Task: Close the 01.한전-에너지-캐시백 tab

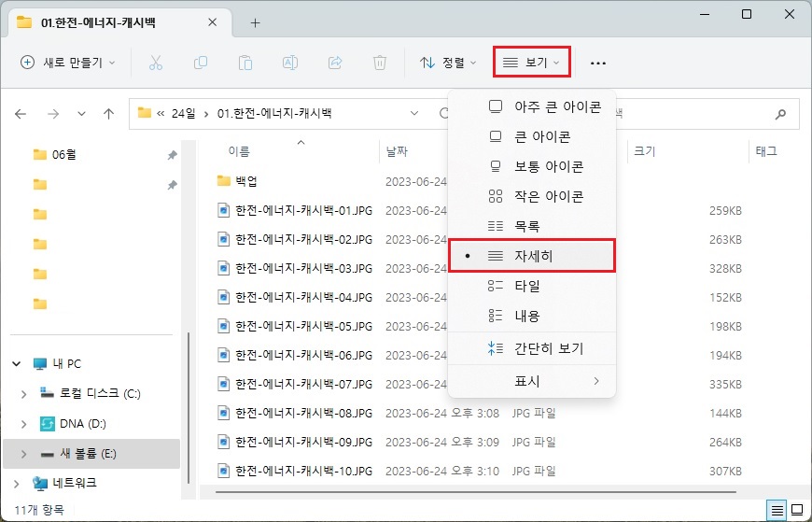Action: [x=212, y=22]
